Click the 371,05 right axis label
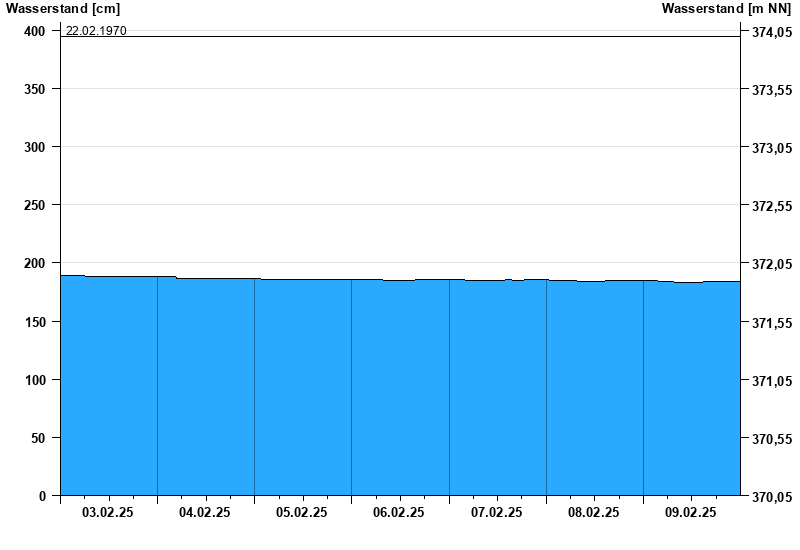 tap(770, 381)
